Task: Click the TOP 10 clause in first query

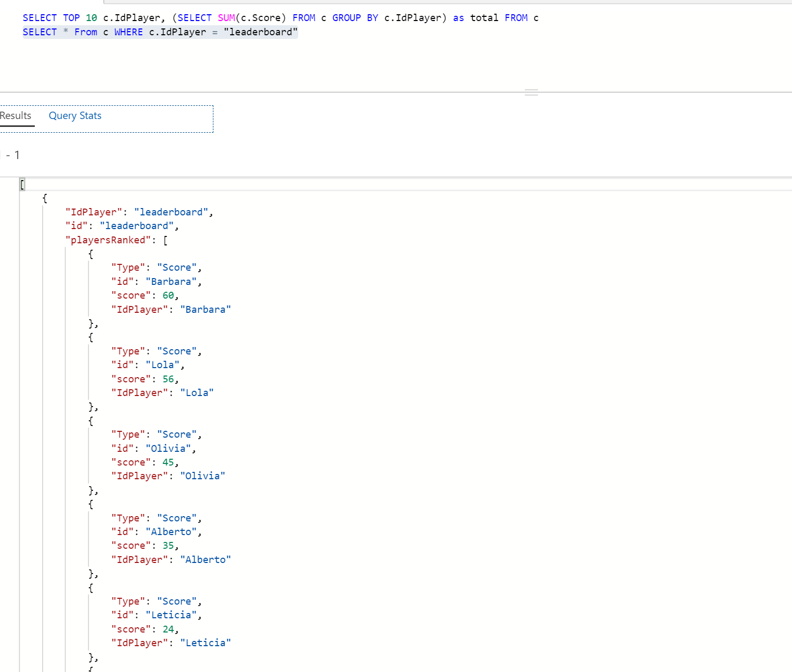Action: tap(80, 18)
